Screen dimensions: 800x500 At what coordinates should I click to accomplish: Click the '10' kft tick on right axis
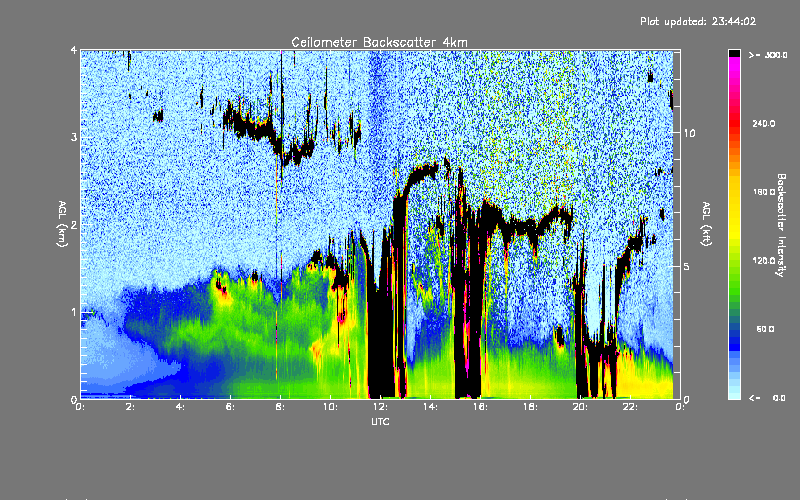pyautogui.click(x=689, y=133)
